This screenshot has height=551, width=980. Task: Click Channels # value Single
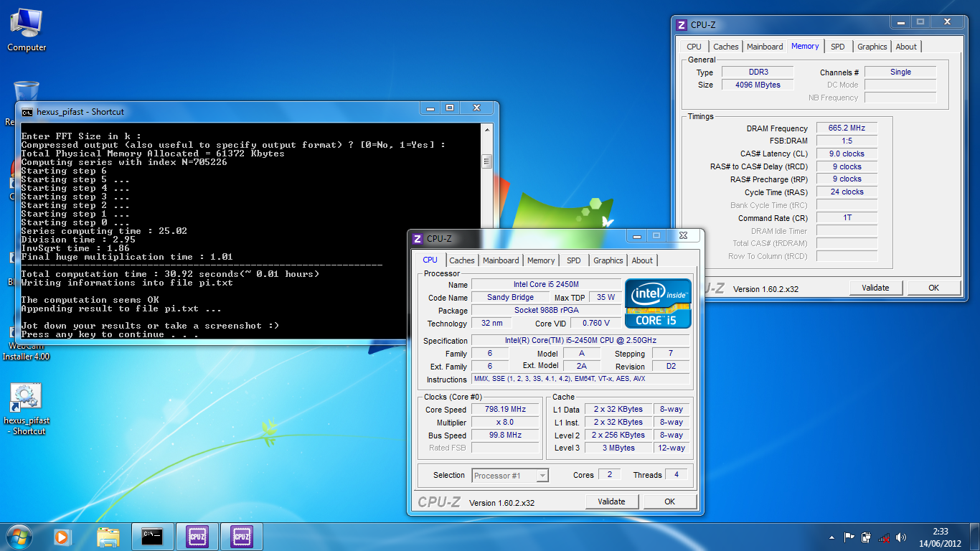(x=900, y=72)
